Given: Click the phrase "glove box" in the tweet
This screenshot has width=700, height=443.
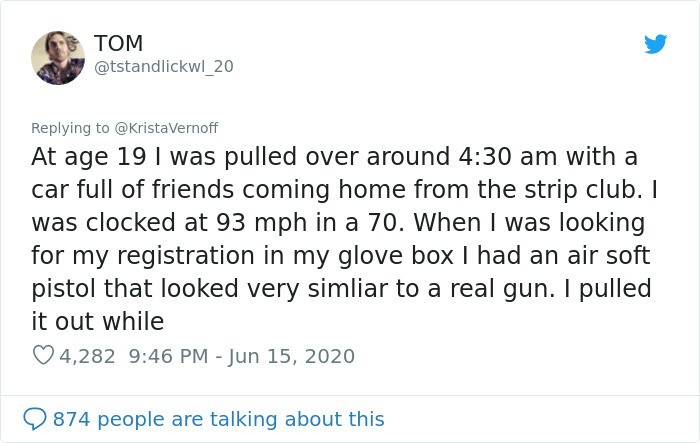Looking at the screenshot, I should coord(396,255).
